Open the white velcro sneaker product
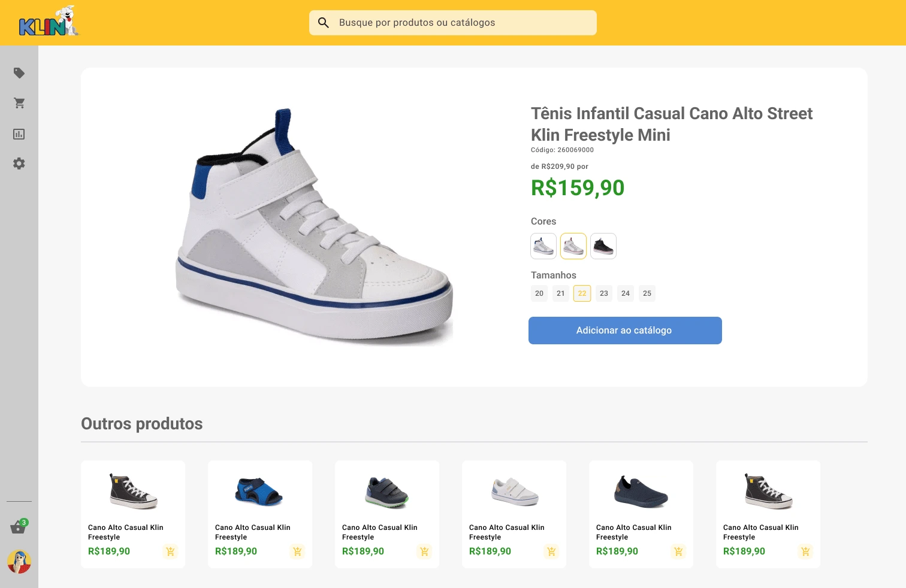906x588 pixels. (514, 492)
